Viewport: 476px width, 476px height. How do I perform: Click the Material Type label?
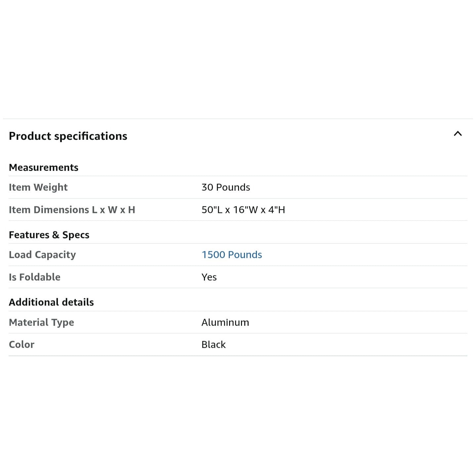(x=42, y=323)
